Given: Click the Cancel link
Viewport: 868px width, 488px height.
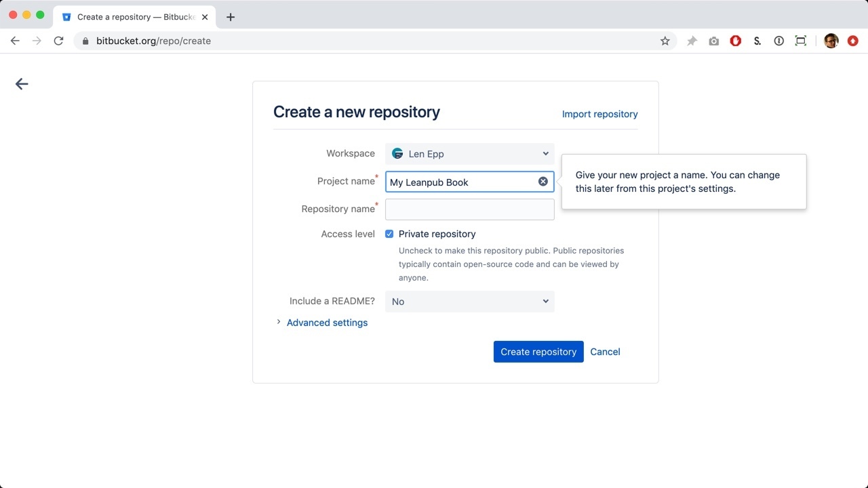Looking at the screenshot, I should point(605,352).
